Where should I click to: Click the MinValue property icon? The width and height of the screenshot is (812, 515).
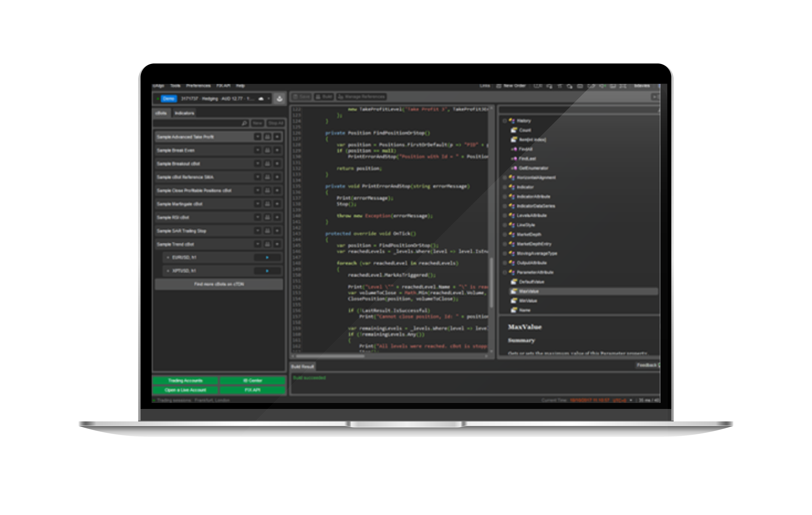(x=514, y=301)
